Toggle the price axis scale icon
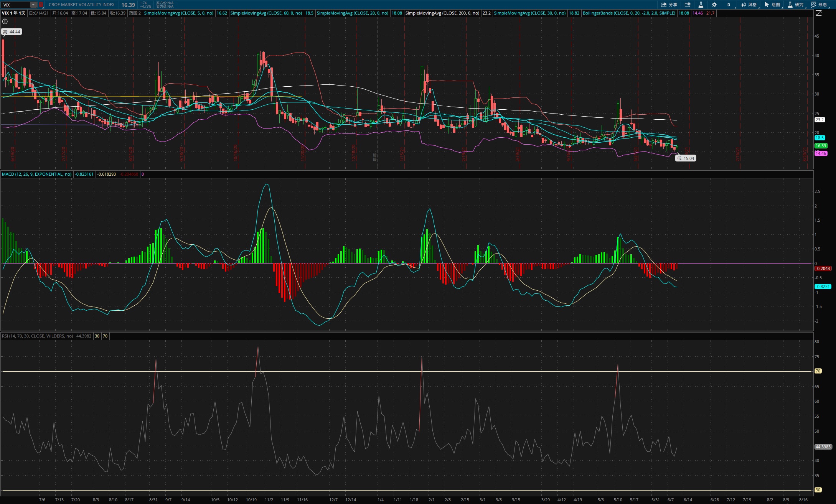This screenshot has width=836, height=504. tap(818, 13)
